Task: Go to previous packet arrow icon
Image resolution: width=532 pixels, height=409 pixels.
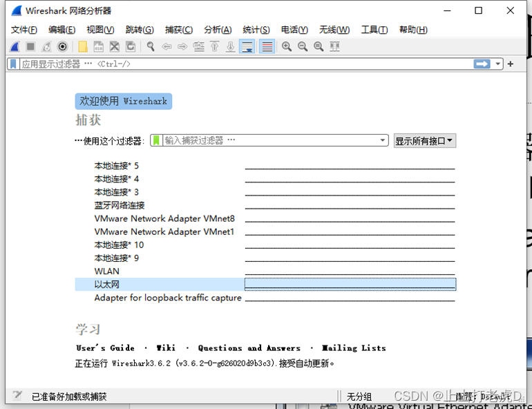Action: [x=167, y=46]
